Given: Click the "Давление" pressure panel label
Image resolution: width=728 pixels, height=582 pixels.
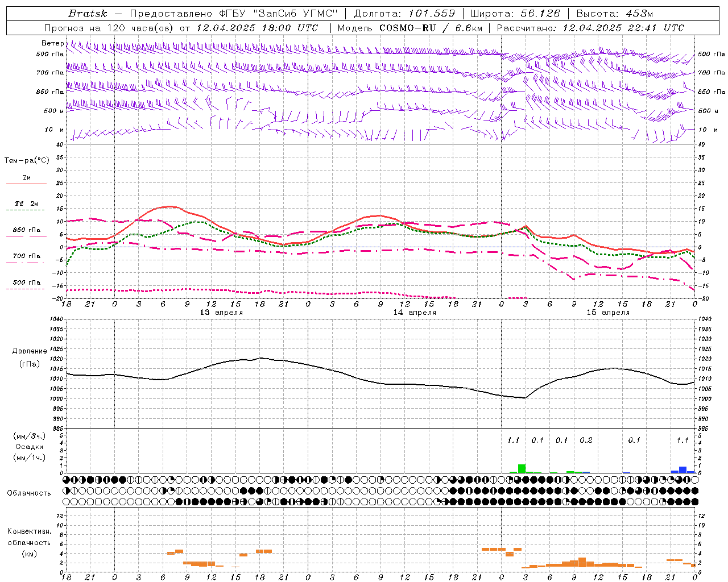Looking at the screenshot, I should tap(30, 351).
